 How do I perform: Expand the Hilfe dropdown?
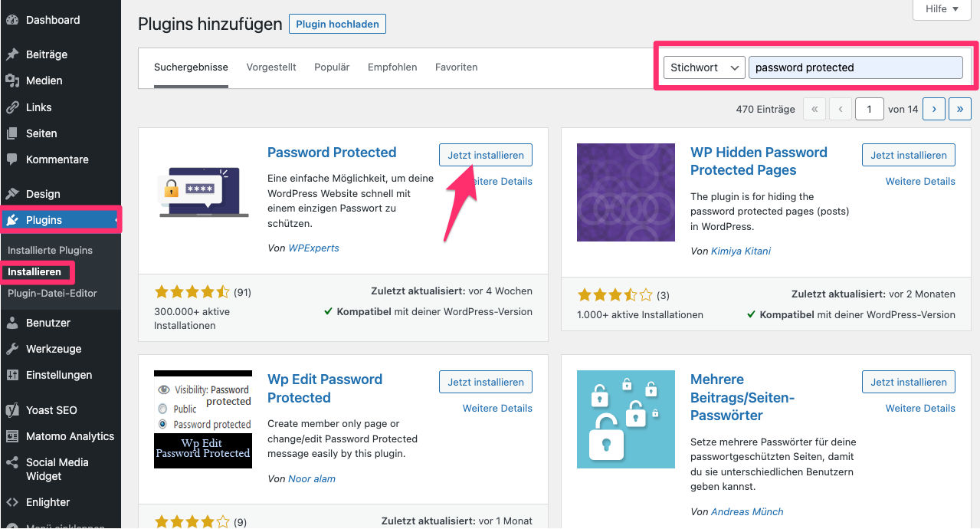click(x=941, y=9)
